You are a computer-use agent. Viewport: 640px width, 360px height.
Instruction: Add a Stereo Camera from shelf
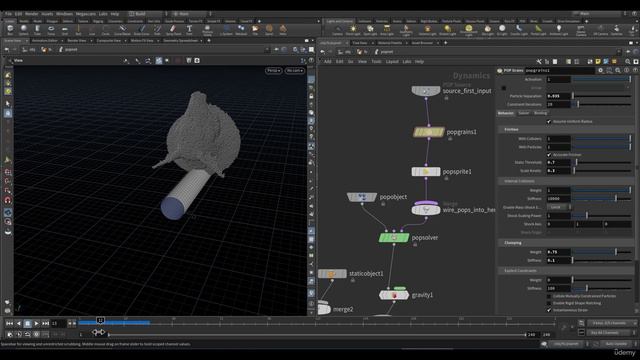(581, 30)
